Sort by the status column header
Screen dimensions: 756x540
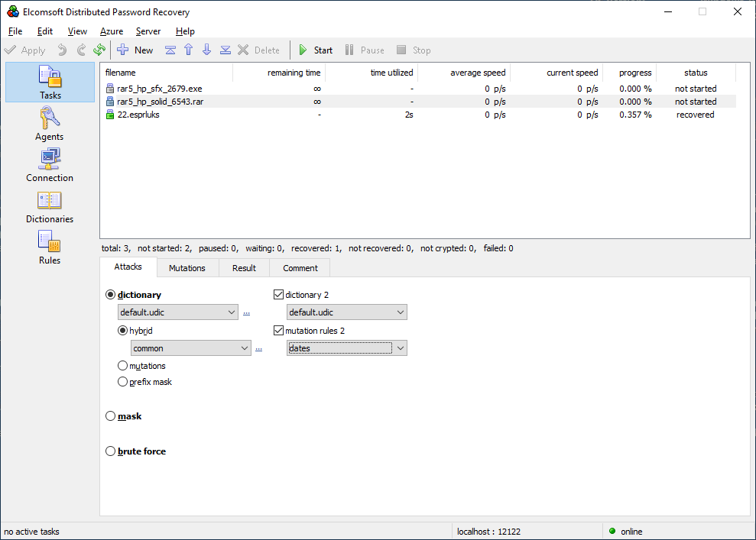[x=696, y=73]
